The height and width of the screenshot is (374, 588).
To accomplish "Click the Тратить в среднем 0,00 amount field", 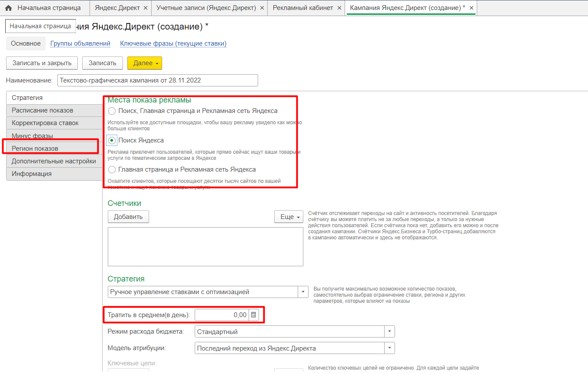I will [x=222, y=315].
